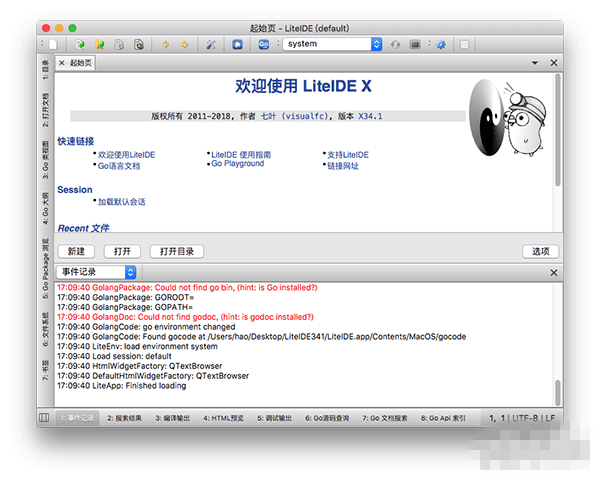Screen dimensions: 600x480
Task: Toggle the 5: Go Package 浏览 side panel
Action: tap(45, 269)
